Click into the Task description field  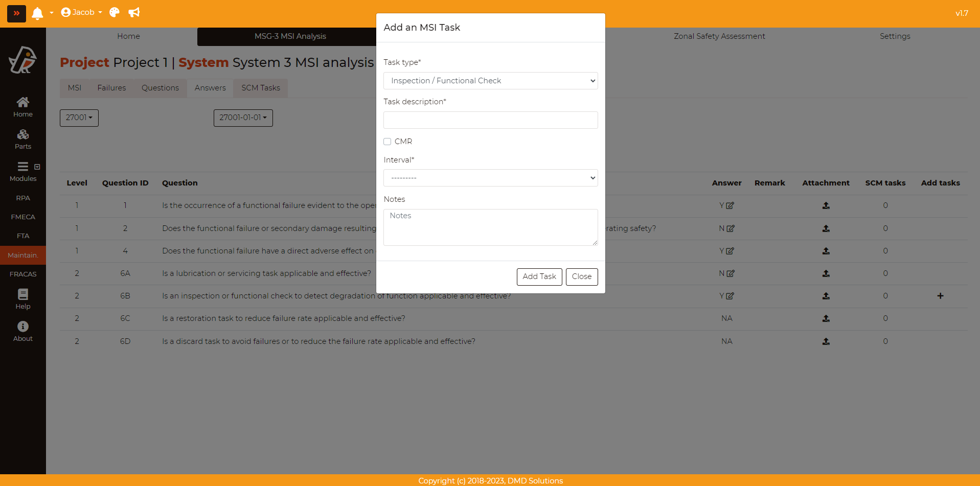click(x=490, y=120)
